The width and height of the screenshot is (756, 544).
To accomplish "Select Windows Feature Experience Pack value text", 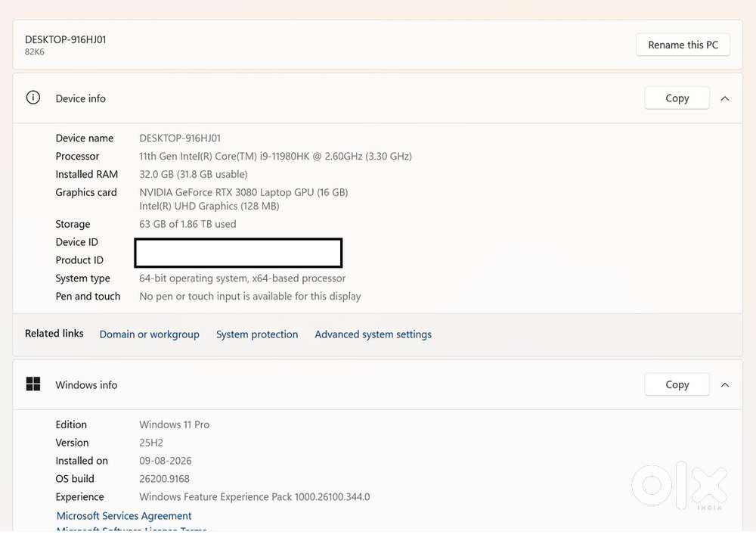I will [x=255, y=496].
